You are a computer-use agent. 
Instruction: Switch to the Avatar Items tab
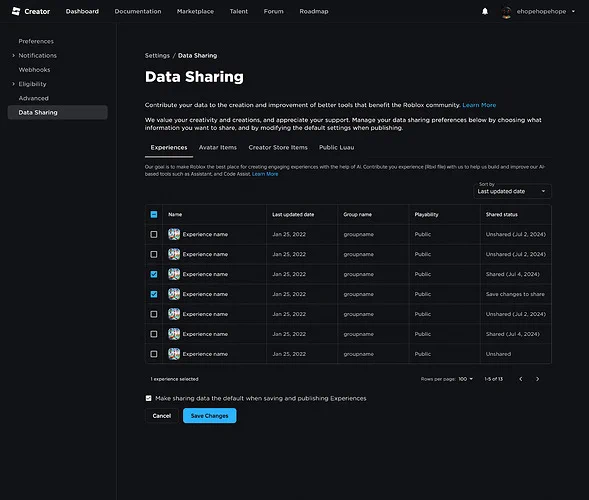point(217,147)
